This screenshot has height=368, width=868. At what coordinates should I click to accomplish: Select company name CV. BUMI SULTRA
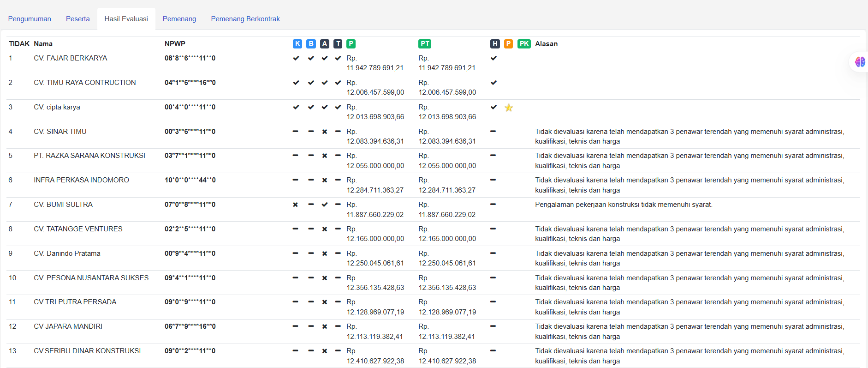click(x=63, y=205)
